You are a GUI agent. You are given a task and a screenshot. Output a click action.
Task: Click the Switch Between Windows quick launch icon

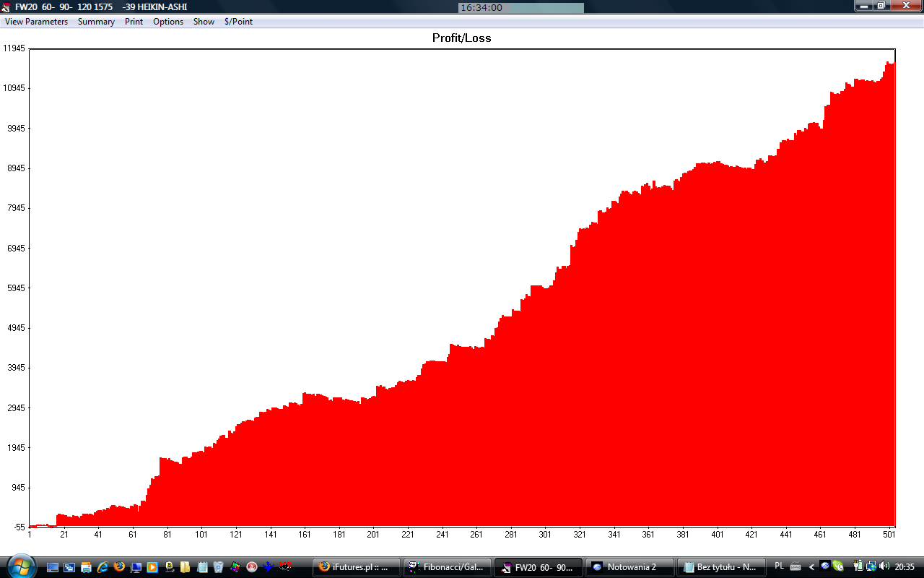69,567
